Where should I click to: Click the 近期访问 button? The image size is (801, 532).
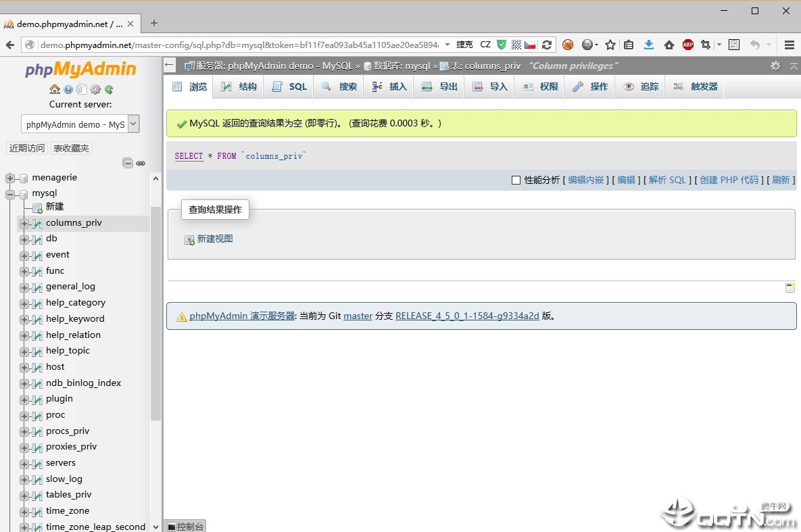click(x=27, y=148)
